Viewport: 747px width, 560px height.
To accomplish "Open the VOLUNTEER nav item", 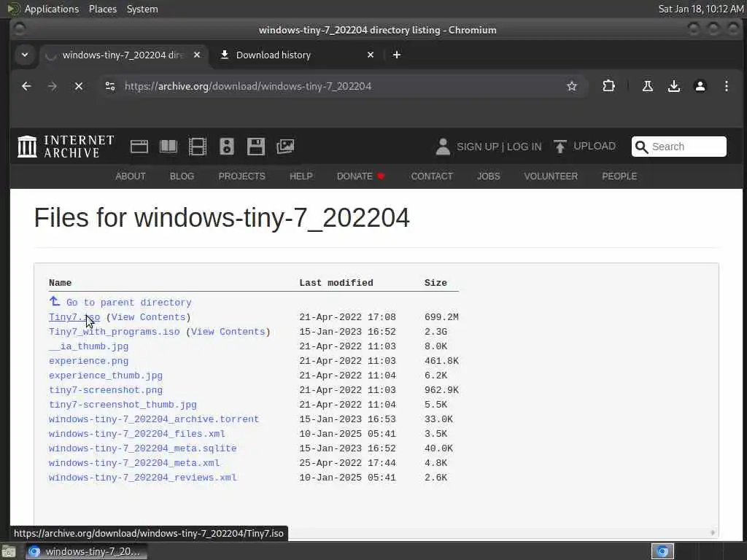I will point(551,176).
